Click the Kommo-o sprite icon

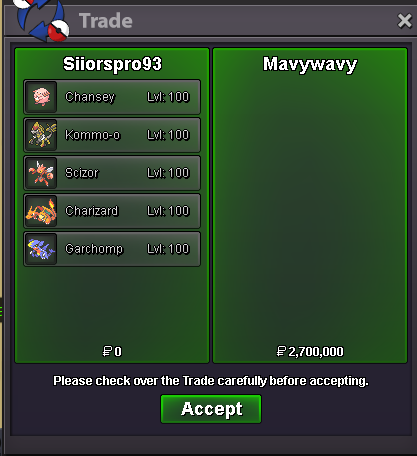coord(41,135)
